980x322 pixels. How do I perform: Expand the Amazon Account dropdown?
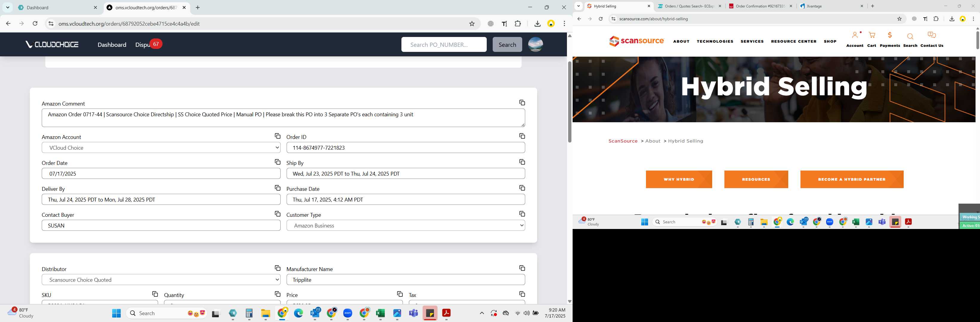[x=161, y=148]
